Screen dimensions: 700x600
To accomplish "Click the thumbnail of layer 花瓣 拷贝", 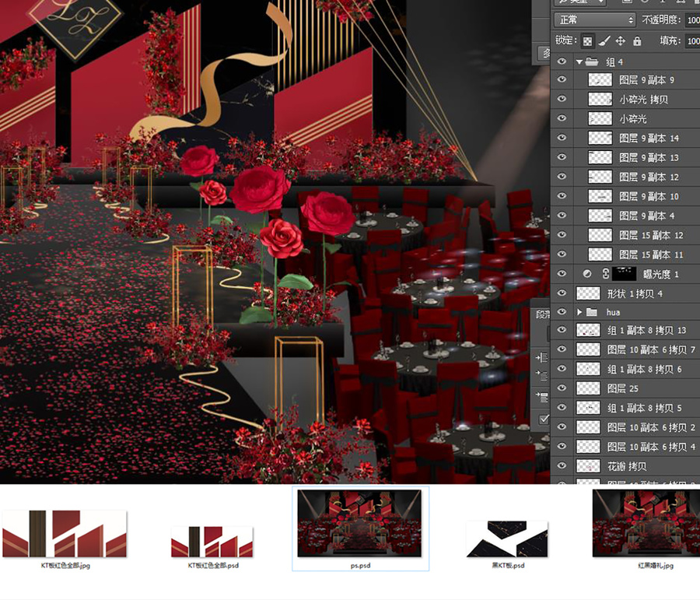I will tap(589, 466).
